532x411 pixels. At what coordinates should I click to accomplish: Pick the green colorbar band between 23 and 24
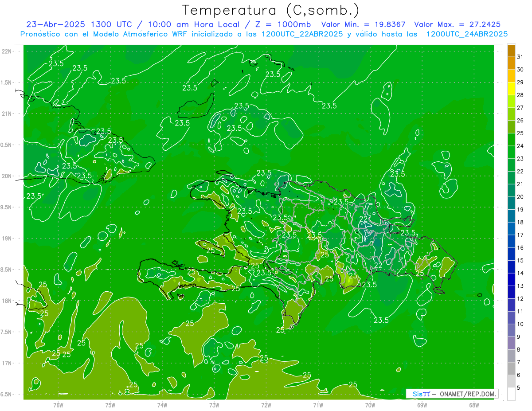coord(511,152)
